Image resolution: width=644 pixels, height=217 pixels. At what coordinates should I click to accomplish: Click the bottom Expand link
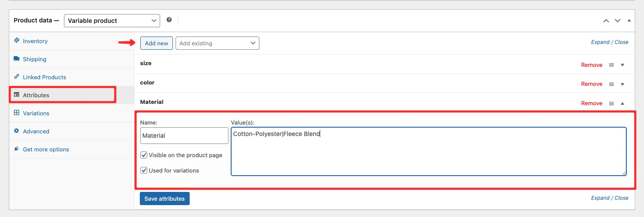click(x=600, y=198)
